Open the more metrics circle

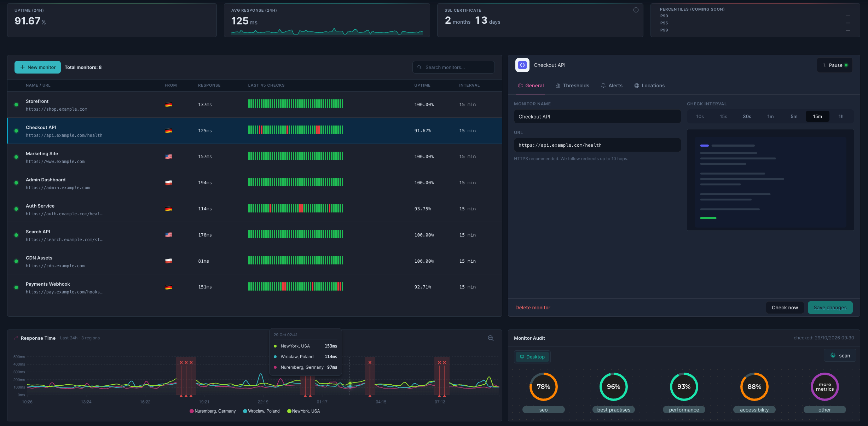[x=824, y=387]
